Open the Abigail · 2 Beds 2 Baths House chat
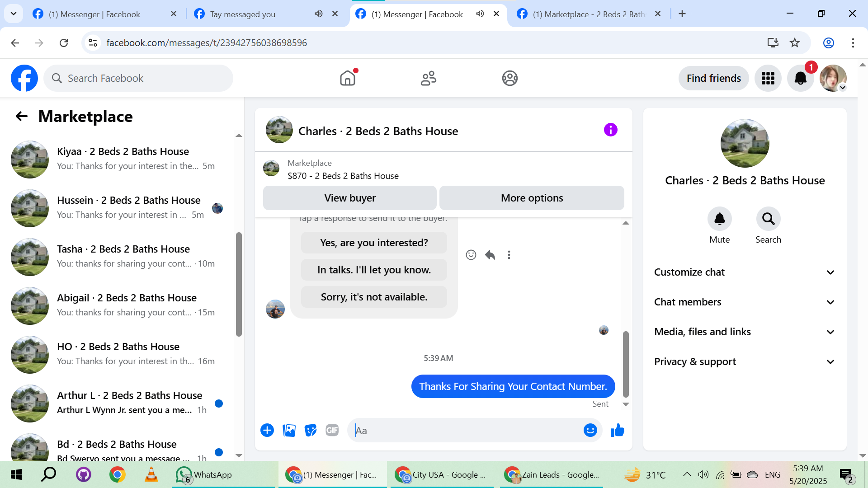868x488 pixels. pos(118,305)
